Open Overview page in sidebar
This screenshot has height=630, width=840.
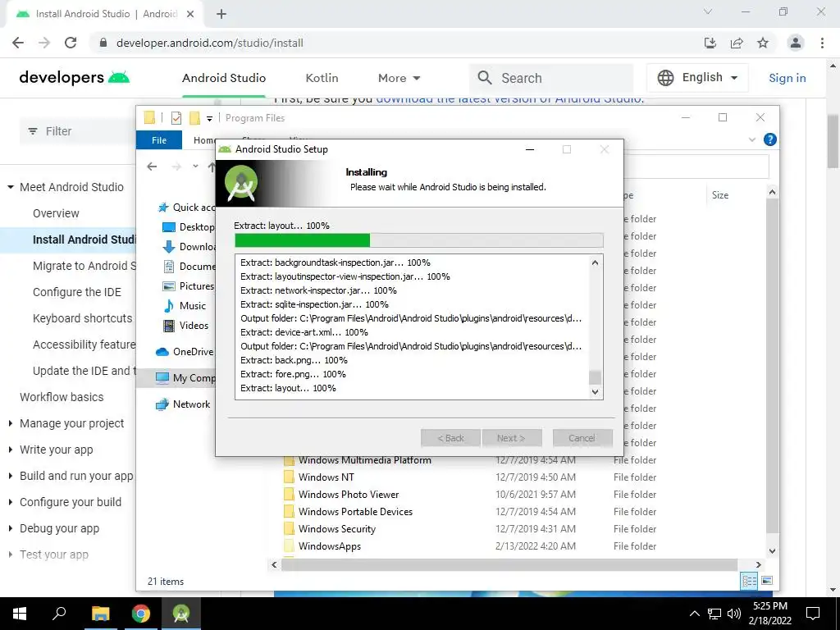click(57, 213)
